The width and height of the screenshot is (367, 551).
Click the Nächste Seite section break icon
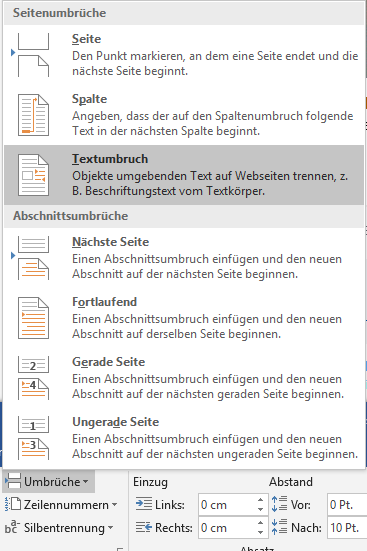coord(33,258)
